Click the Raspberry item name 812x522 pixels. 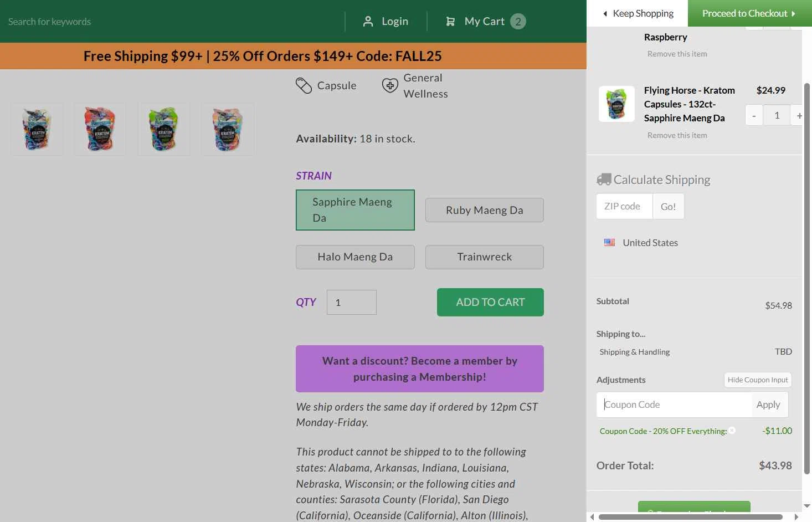click(666, 37)
